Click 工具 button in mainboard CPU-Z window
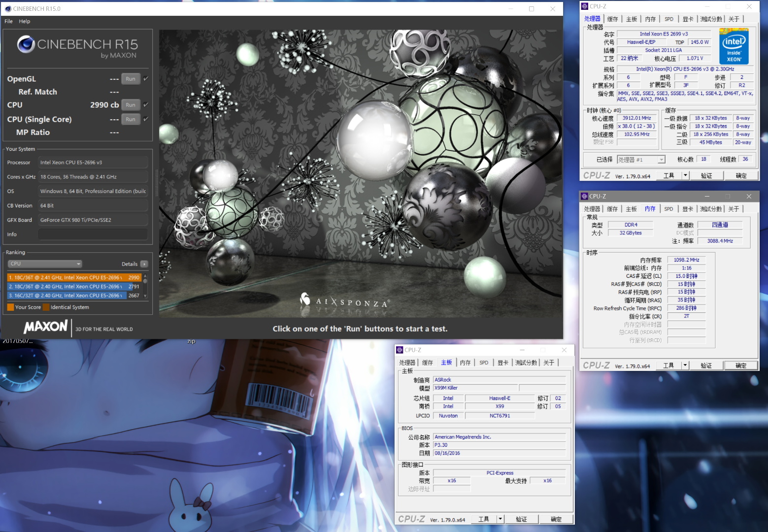Screen dimensions: 768x532 pos(484,519)
